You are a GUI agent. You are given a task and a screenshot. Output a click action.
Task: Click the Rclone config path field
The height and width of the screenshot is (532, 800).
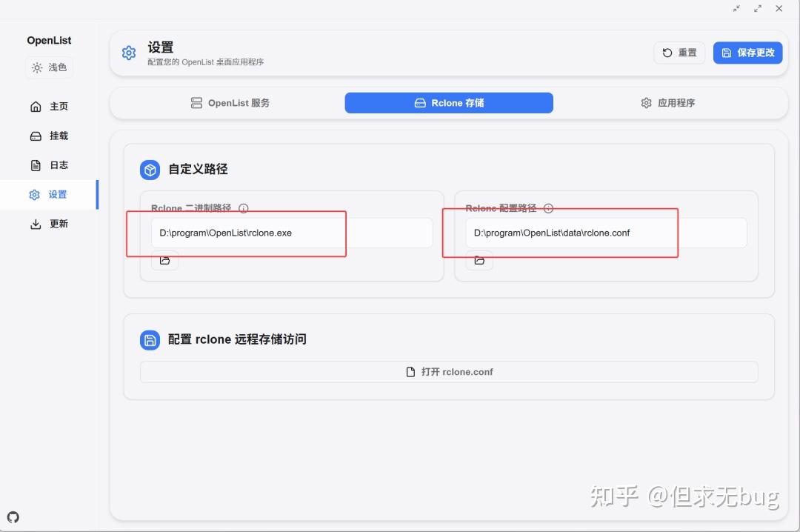[606, 233]
